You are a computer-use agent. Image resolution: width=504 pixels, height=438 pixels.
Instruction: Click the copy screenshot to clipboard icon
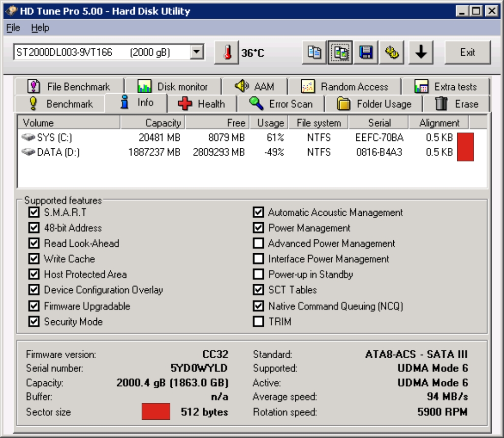coord(340,52)
